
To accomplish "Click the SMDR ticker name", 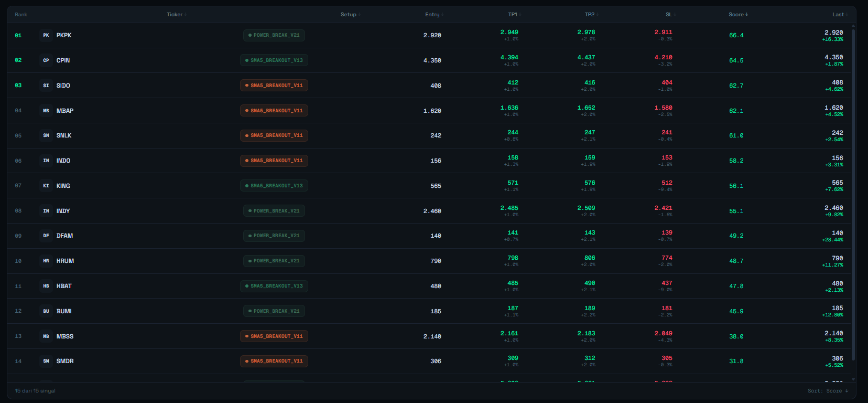I will coord(65,361).
